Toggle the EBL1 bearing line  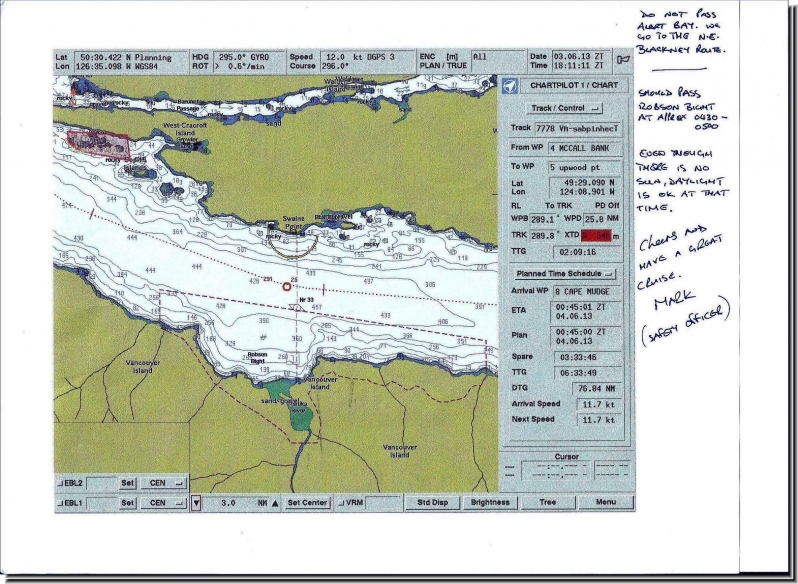(72, 503)
